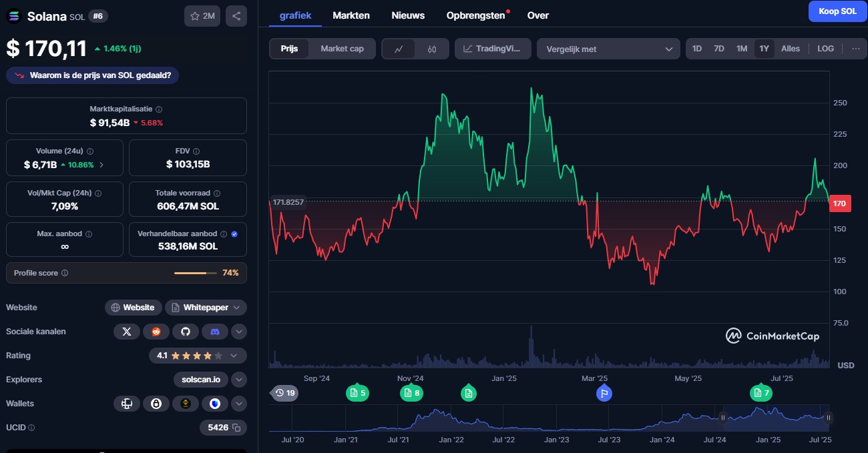Image resolution: width=868 pixels, height=453 pixels.
Task: Toggle LOG scale on the chart
Action: pos(825,49)
